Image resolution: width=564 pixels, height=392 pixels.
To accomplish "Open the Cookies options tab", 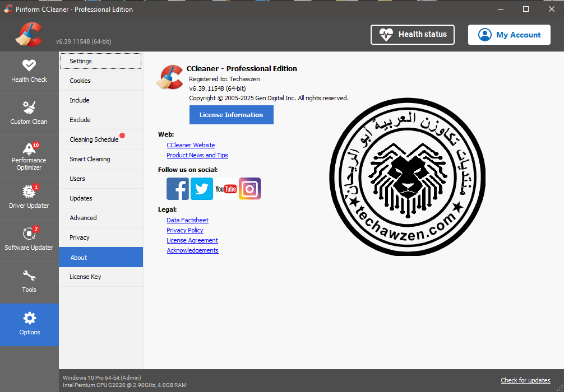I will (101, 81).
